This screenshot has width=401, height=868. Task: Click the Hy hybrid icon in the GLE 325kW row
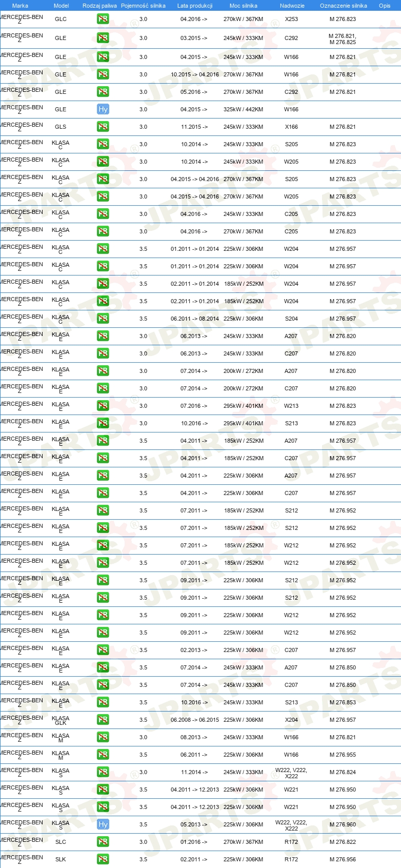[x=103, y=109]
